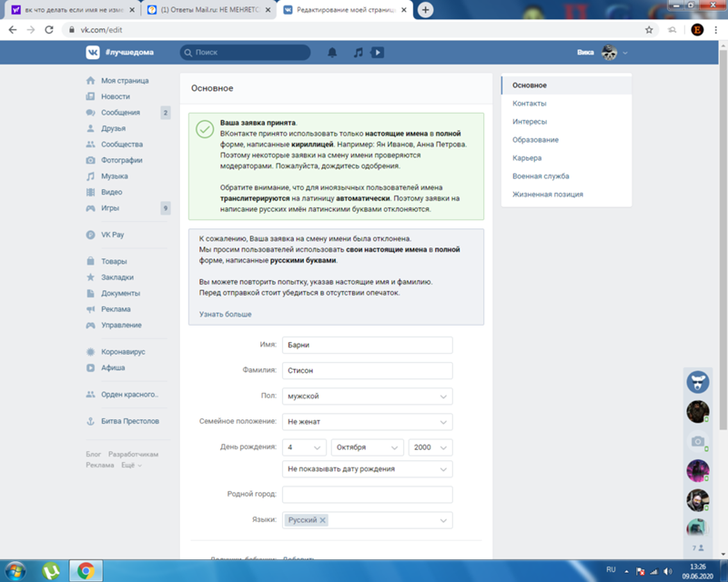
Task: Click the Новости newspaper icon
Action: [90, 96]
